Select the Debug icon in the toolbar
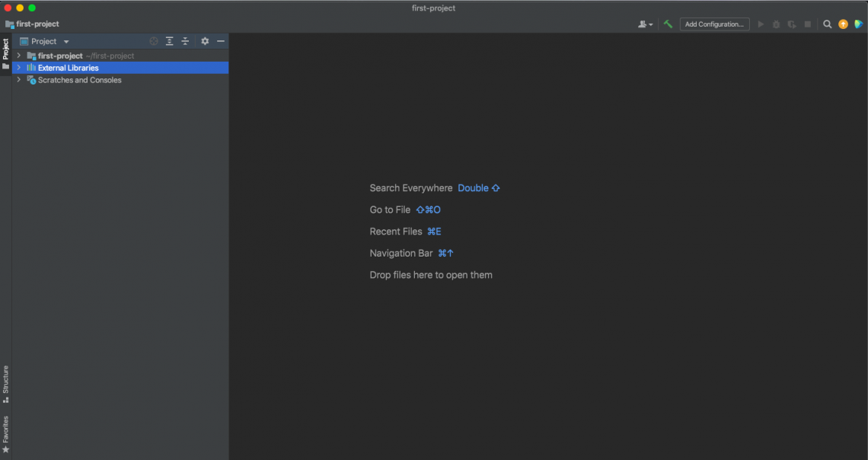The height and width of the screenshot is (460, 868). [x=776, y=24]
